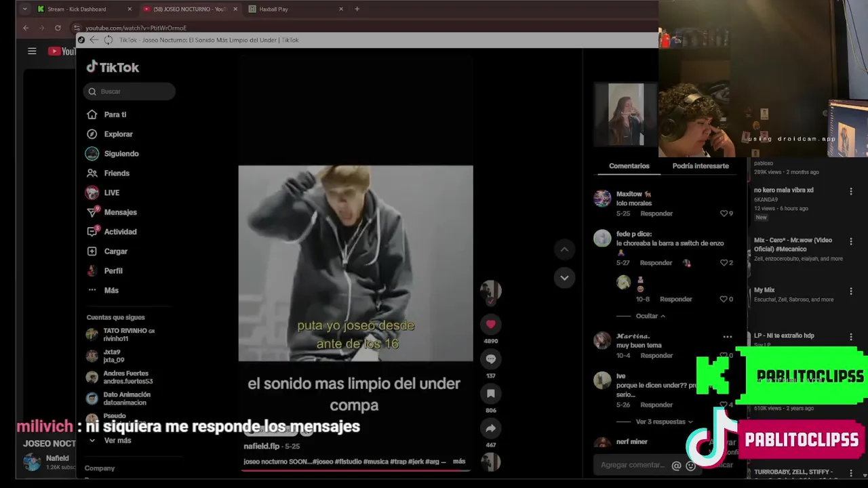
Task: Open the video thumbnail above comments
Action: point(627,114)
